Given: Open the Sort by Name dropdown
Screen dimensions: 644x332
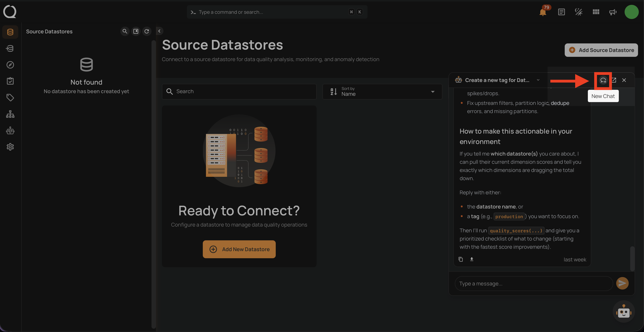Looking at the screenshot, I should click(382, 92).
